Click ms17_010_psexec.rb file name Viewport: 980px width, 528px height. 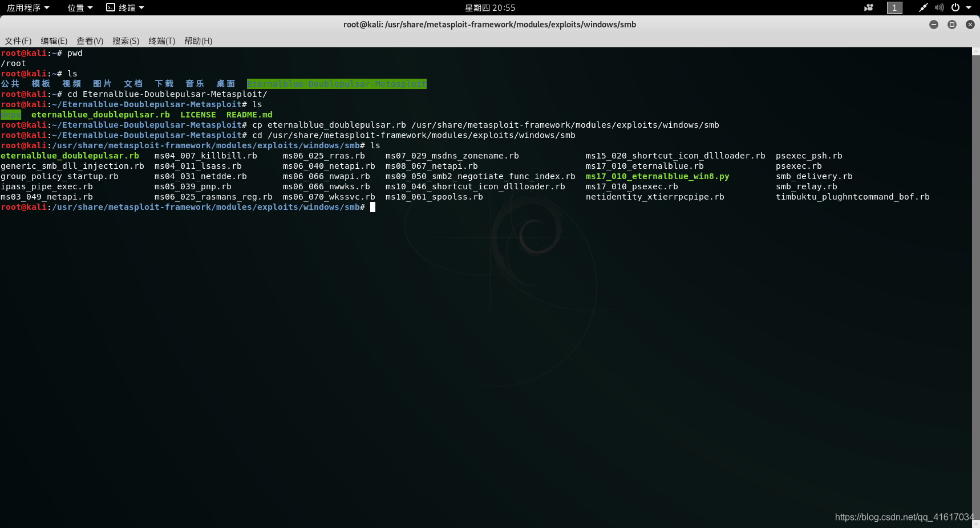point(632,186)
